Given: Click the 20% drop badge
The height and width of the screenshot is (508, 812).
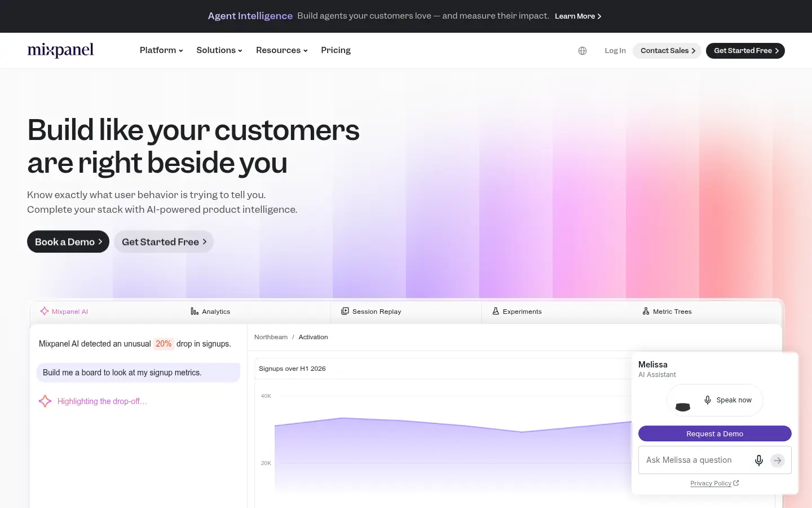Looking at the screenshot, I should pyautogui.click(x=164, y=344).
